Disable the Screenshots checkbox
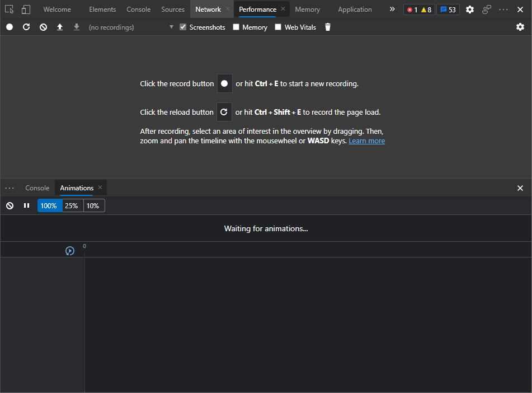Screen dimensions: 532x393 click(x=183, y=27)
